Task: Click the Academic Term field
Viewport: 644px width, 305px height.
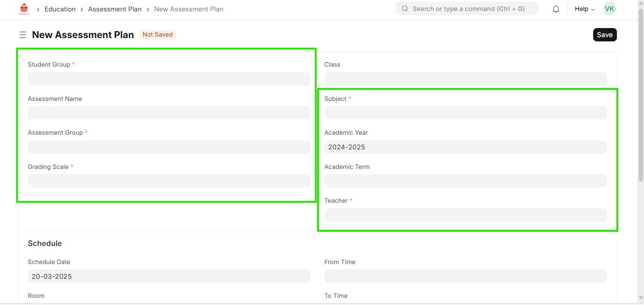Action: [x=465, y=181]
